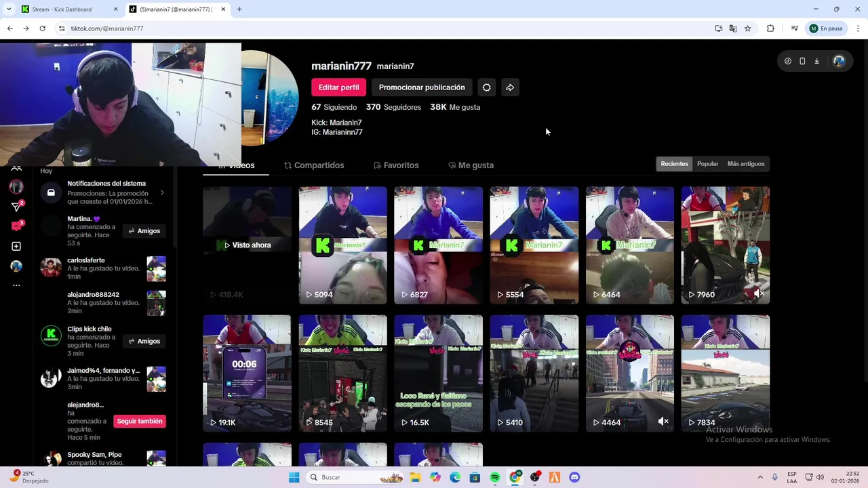Click the share profile arrow icon
Viewport: 868px width, 488px height.
tap(510, 87)
